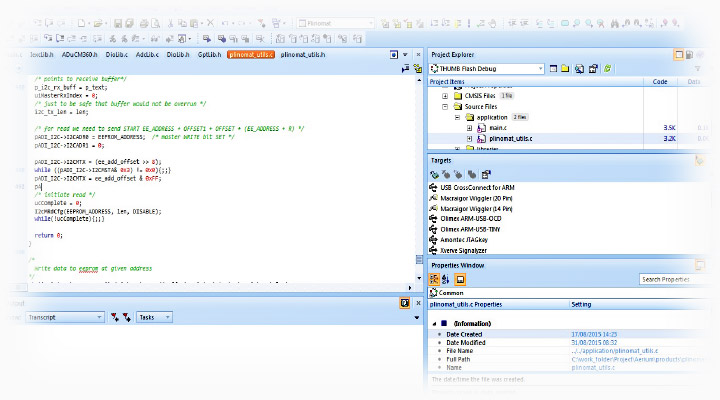The width and height of the screenshot is (720, 400).
Task: Switch to the GptLib.h tab
Action: [208, 54]
